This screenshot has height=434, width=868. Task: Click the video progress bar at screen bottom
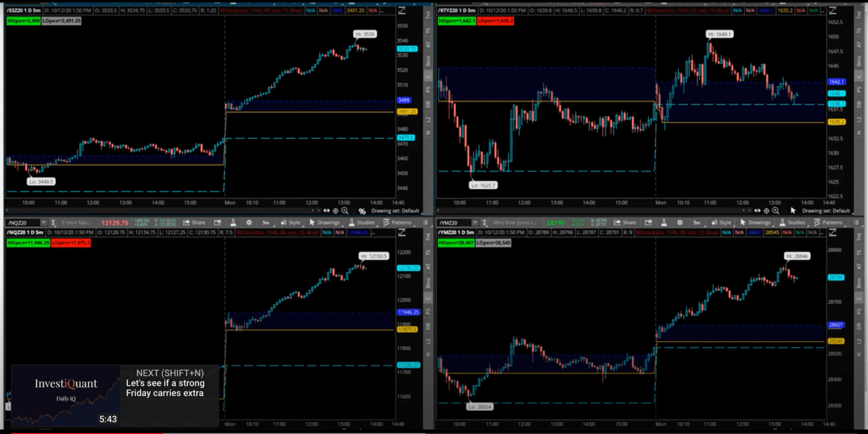pyautogui.click(x=434, y=432)
